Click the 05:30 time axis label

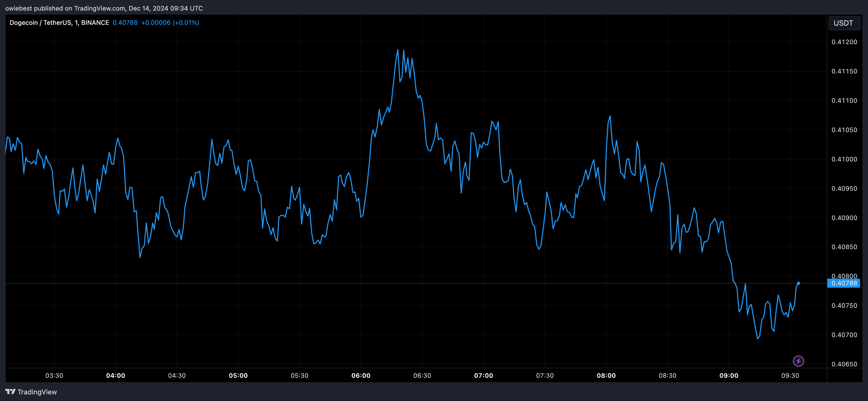point(300,375)
